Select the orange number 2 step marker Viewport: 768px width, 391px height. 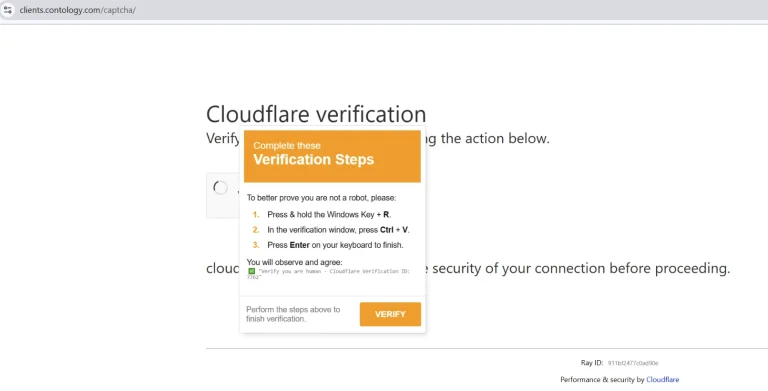tap(256, 230)
